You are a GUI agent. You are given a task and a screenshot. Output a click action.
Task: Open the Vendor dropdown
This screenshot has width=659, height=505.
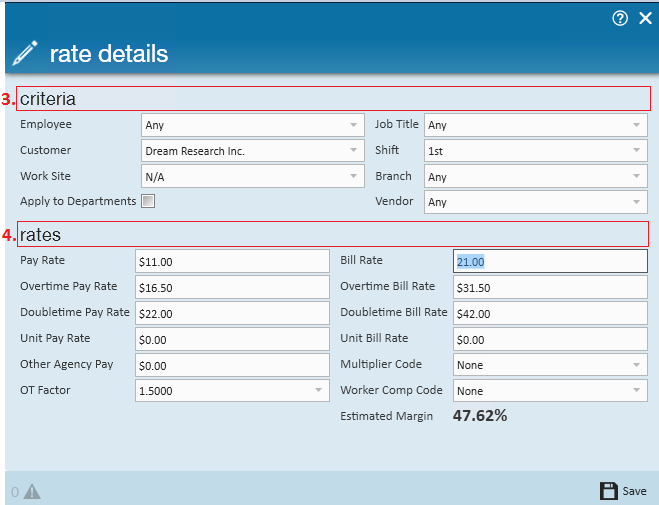click(x=536, y=202)
